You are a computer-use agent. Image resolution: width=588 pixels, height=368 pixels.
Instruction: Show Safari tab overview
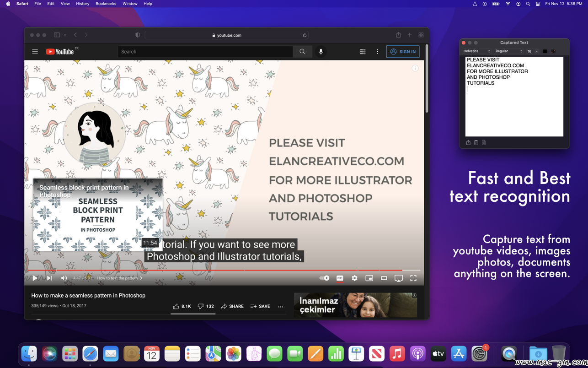[421, 35]
